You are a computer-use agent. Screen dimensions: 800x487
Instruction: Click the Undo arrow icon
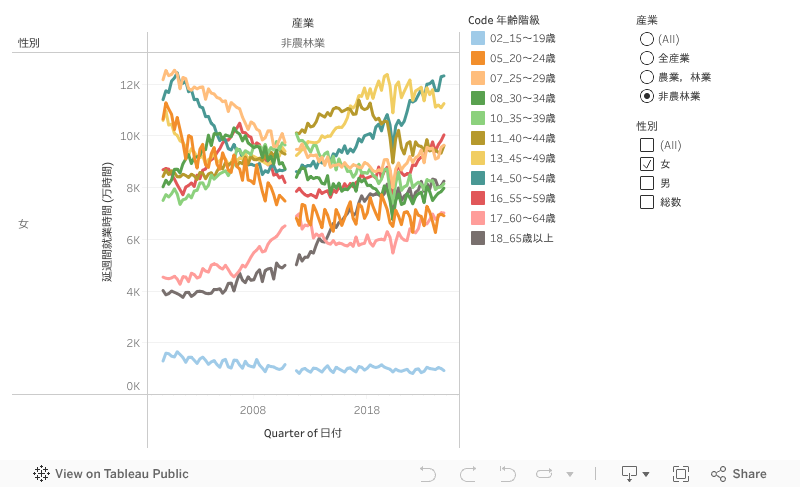point(428,474)
